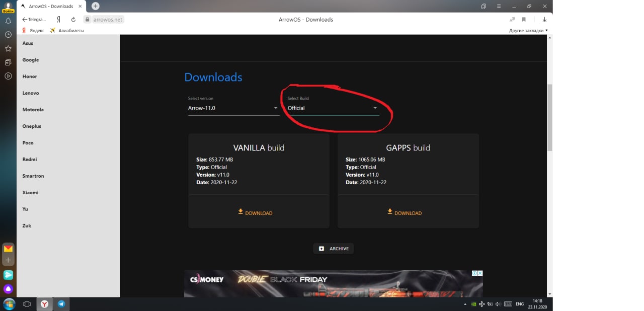Bookmark this page with bookmark icon
This screenshot has width=644, height=311.
(x=524, y=20)
